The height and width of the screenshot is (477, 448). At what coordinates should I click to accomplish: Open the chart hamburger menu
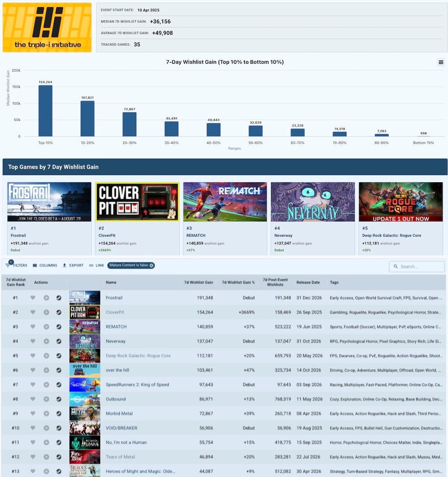[x=441, y=62]
